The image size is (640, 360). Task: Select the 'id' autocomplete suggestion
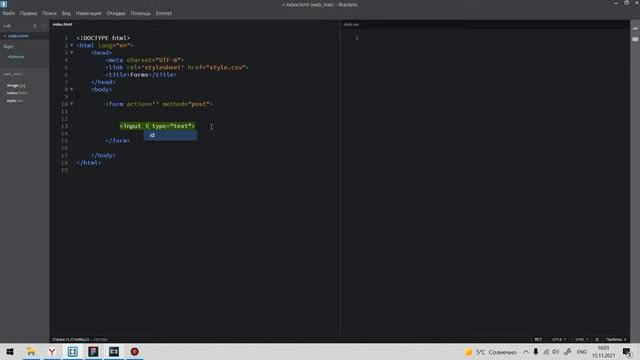pos(170,135)
